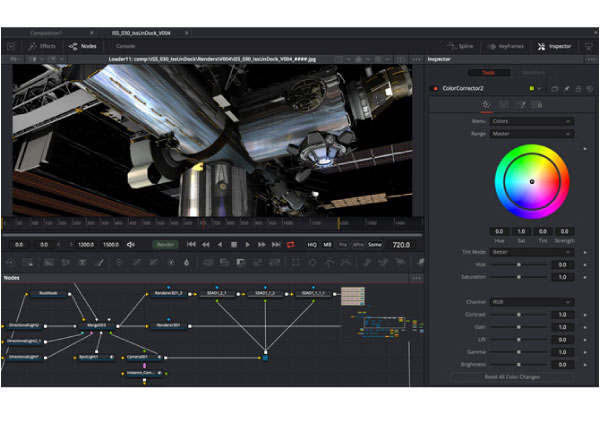Click Reset All Color Changes

point(512,377)
